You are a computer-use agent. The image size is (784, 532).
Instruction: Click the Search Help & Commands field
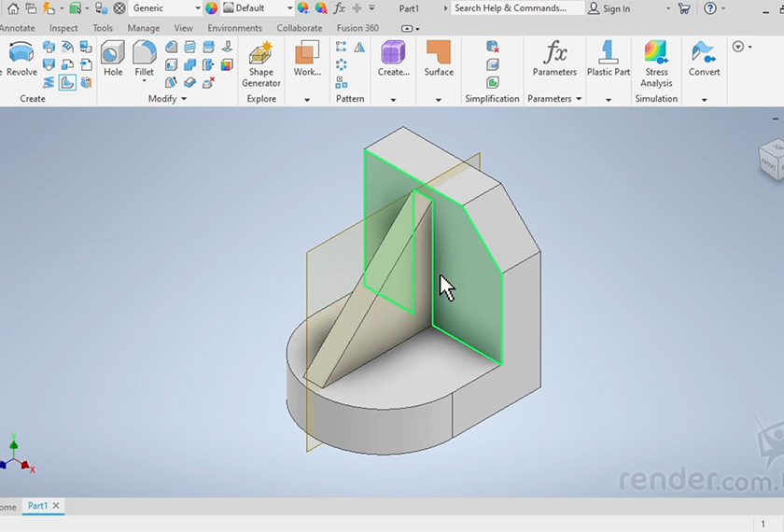click(x=517, y=8)
